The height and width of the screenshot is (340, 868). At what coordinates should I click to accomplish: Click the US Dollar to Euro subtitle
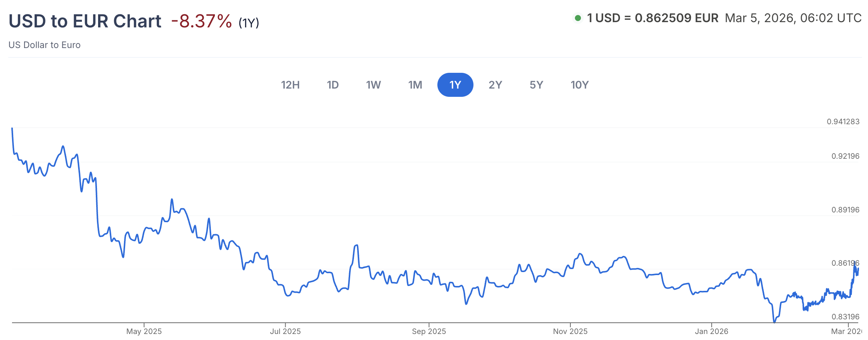click(x=44, y=45)
